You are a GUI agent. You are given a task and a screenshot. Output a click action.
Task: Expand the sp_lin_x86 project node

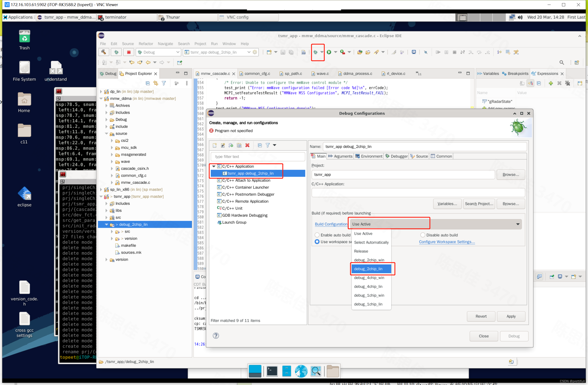point(101,189)
